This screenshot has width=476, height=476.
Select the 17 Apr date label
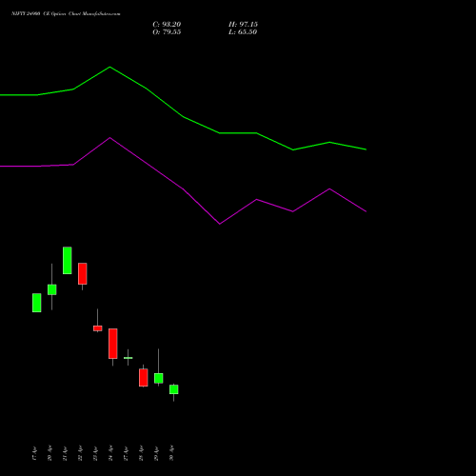pyautogui.click(x=34, y=453)
